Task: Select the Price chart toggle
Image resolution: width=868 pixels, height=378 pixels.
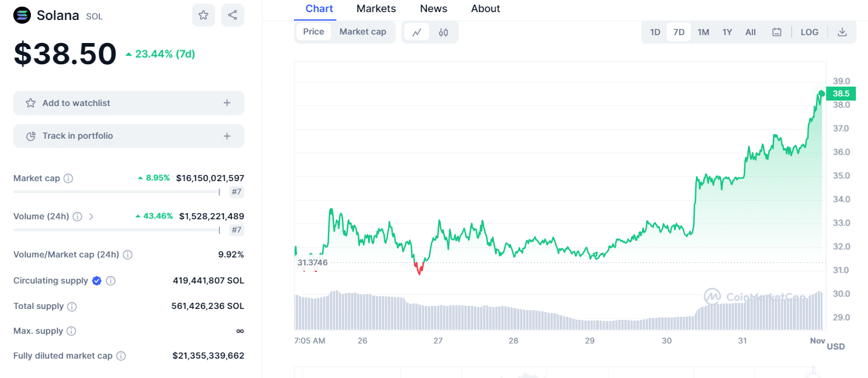Action: coord(313,32)
